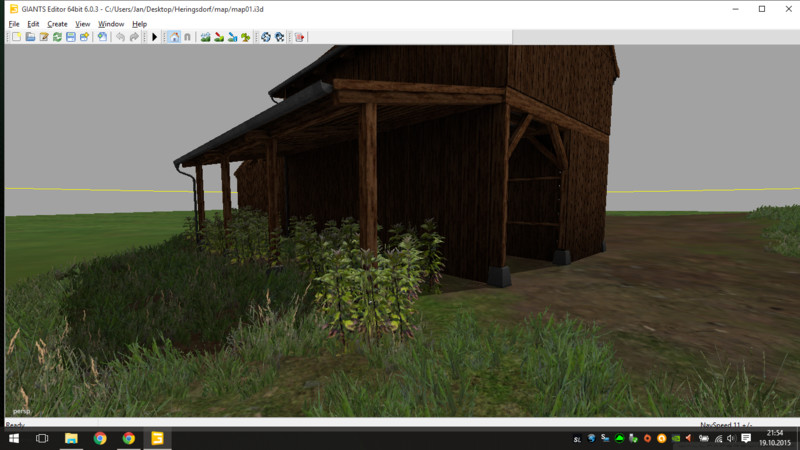Open the View menu
The width and height of the screenshot is (800, 450).
[x=83, y=24]
